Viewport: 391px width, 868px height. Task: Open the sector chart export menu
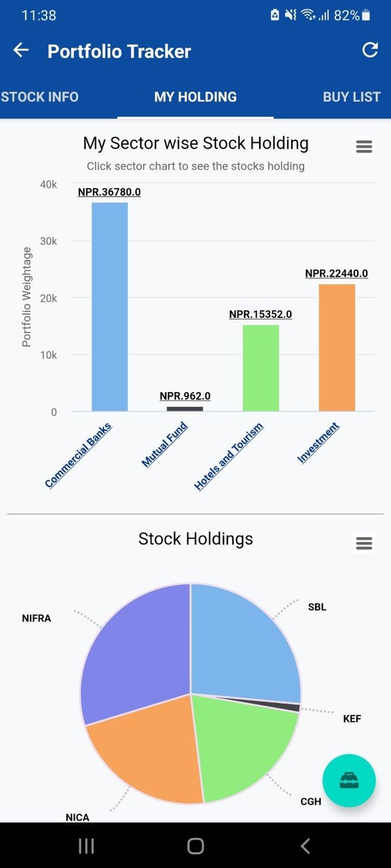click(x=364, y=146)
